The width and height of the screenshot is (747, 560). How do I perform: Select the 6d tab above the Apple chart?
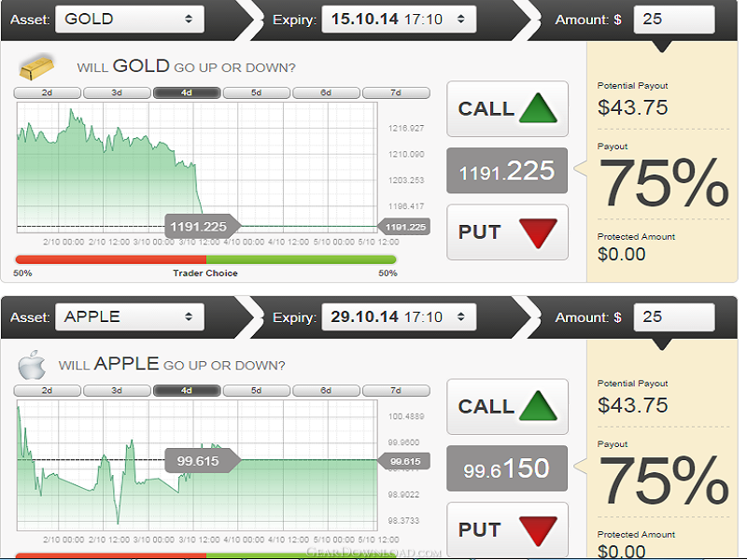[326, 390]
